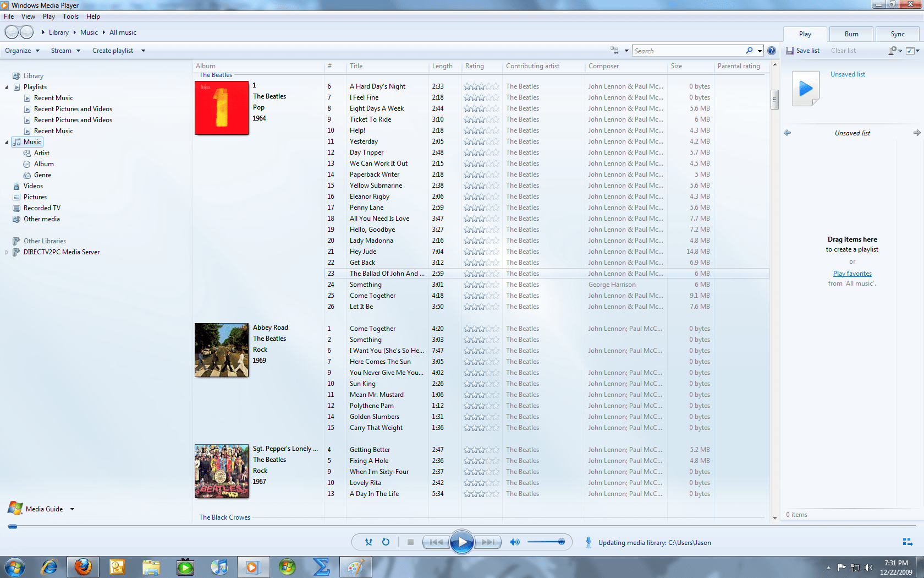Select Other media in the navigation tree
This screenshot has height=578, width=924.
pos(42,219)
